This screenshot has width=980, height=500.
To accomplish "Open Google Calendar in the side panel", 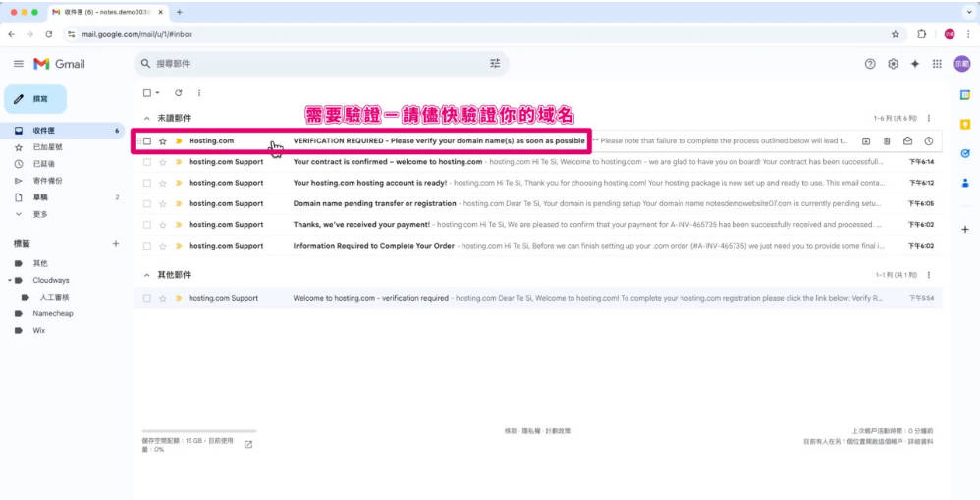I will coord(965,95).
